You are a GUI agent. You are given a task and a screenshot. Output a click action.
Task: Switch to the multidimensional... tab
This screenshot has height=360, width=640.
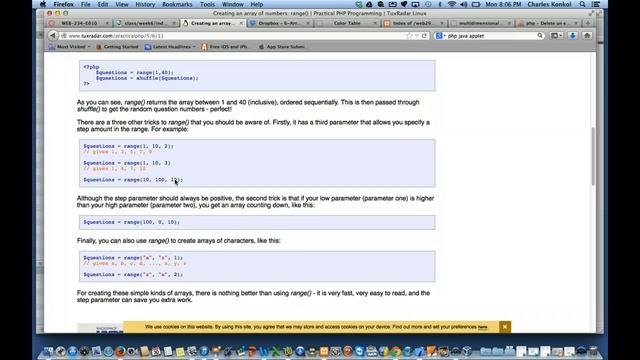pos(480,23)
